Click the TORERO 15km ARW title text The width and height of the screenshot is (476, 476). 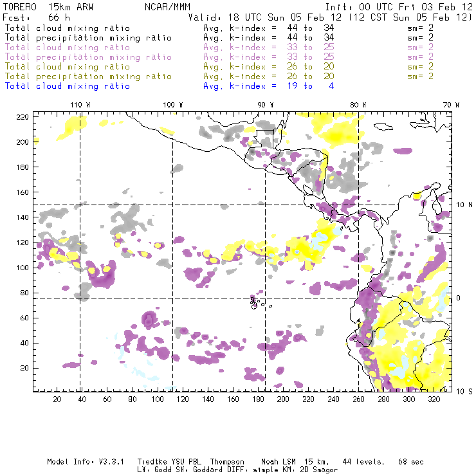click(x=44, y=7)
